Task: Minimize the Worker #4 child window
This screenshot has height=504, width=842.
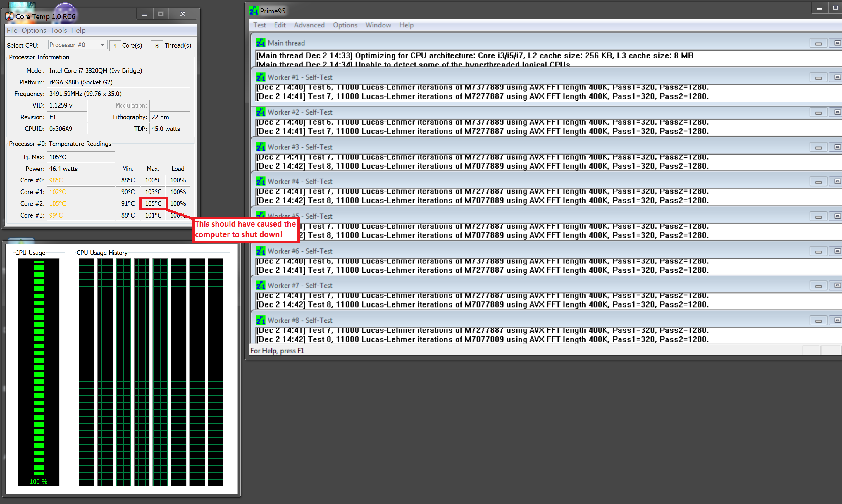Action: (818, 182)
